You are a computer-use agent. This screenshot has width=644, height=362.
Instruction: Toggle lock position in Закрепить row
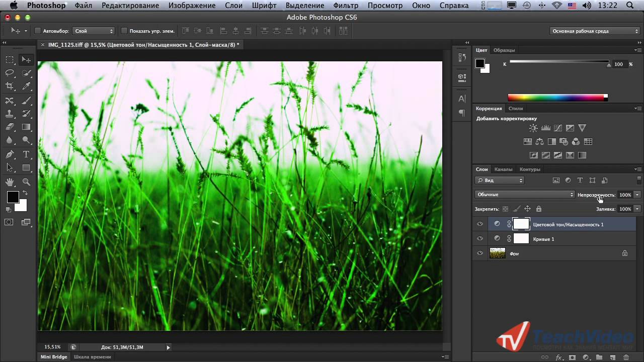point(528,209)
